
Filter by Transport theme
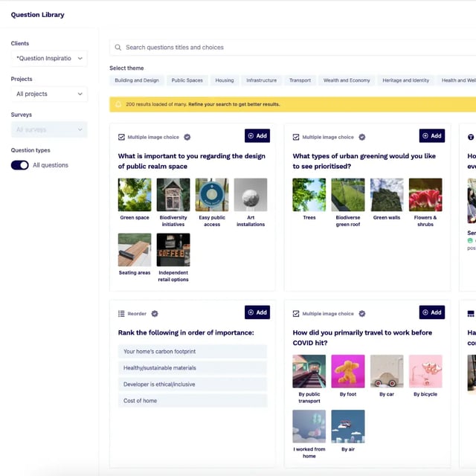[x=300, y=80]
